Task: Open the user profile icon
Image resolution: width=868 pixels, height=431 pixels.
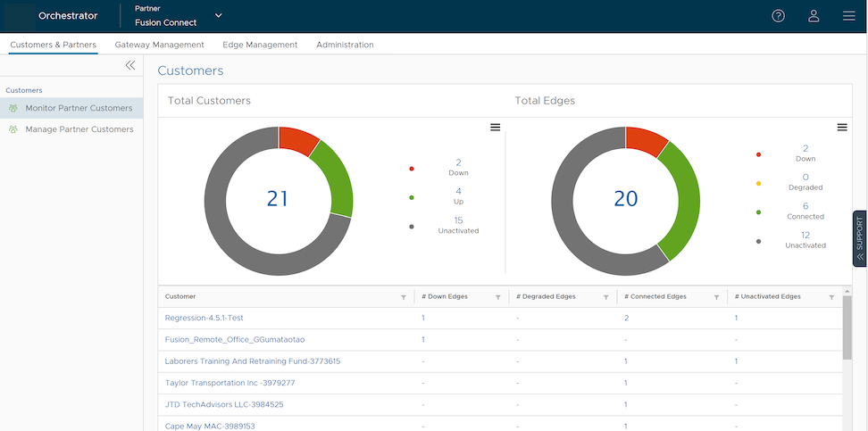Action: pyautogui.click(x=814, y=16)
